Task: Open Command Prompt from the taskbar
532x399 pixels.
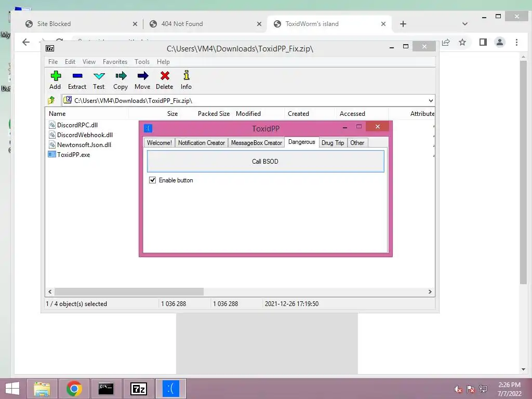Action: pos(106,389)
